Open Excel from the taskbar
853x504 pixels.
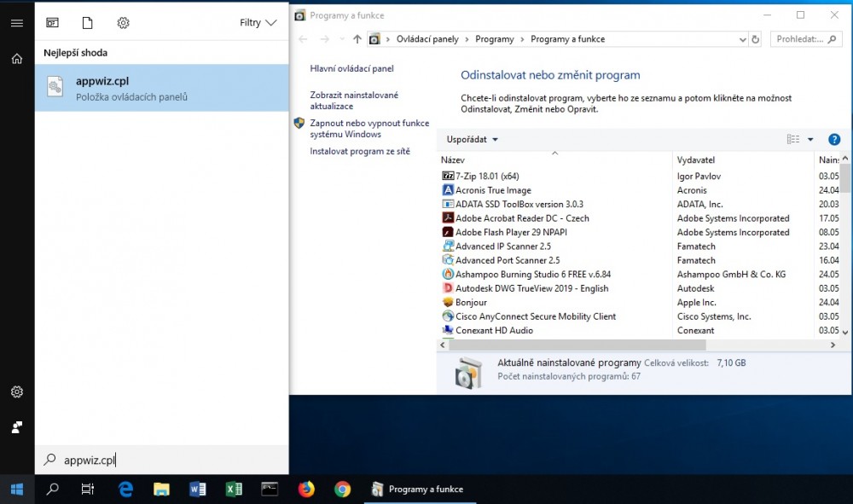tap(234, 489)
